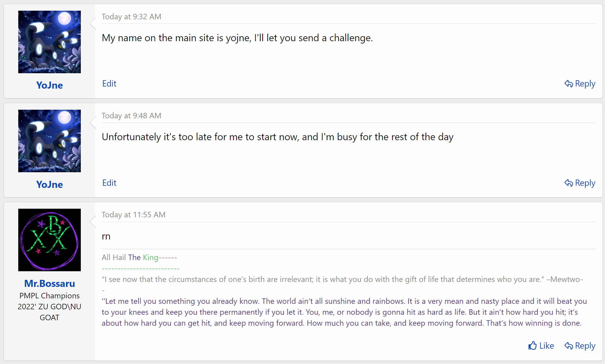The width and height of the screenshot is (605, 364).
Task: Open Mr.Bossaru's BXX logo avatar
Action: (50, 240)
